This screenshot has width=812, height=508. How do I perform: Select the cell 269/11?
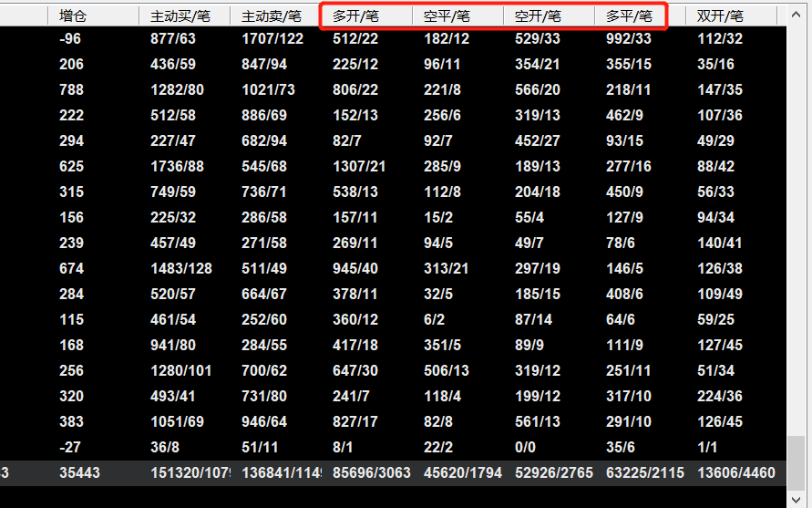pos(355,243)
